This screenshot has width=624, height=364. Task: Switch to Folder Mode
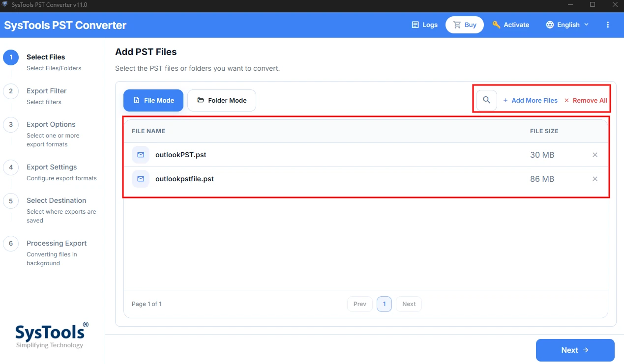pyautogui.click(x=222, y=100)
